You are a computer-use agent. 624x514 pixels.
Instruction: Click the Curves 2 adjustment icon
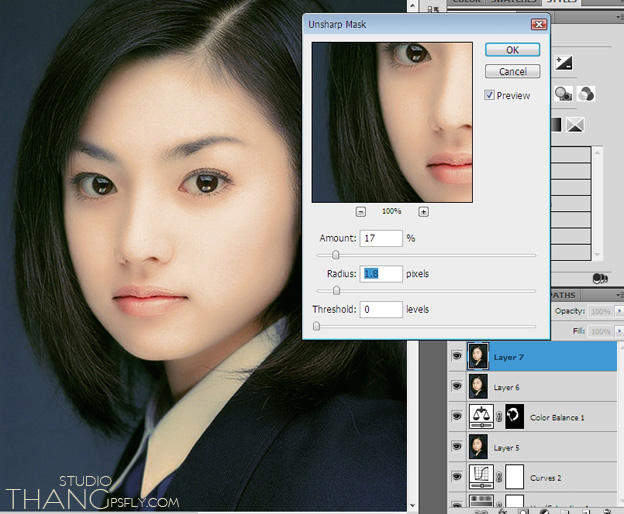click(x=481, y=477)
